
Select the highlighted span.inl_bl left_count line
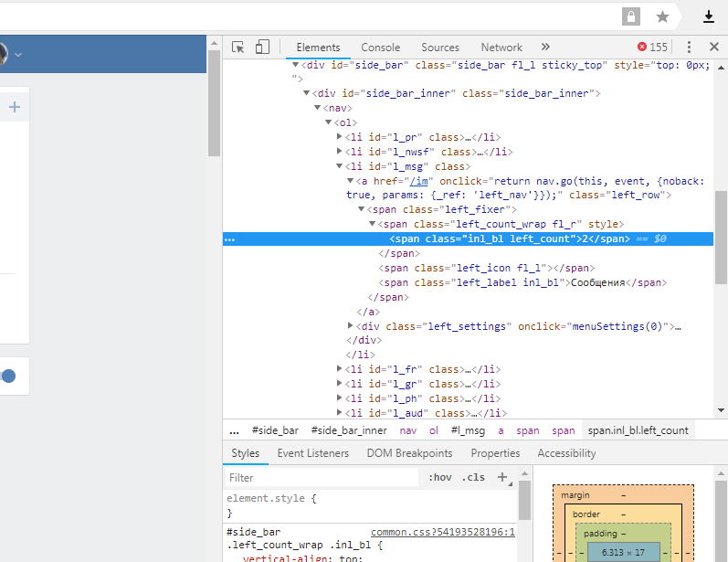468,239
